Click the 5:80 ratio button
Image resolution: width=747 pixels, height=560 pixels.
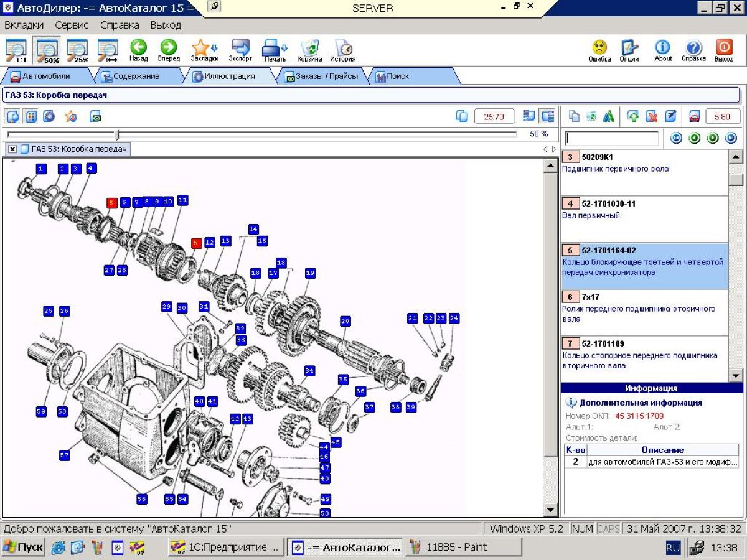pos(723,116)
